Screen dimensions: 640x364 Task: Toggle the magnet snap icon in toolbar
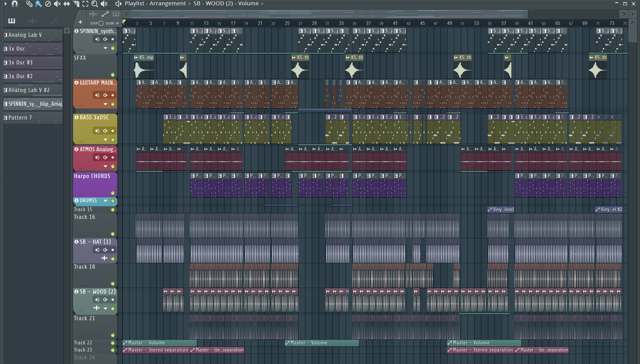coord(14,4)
